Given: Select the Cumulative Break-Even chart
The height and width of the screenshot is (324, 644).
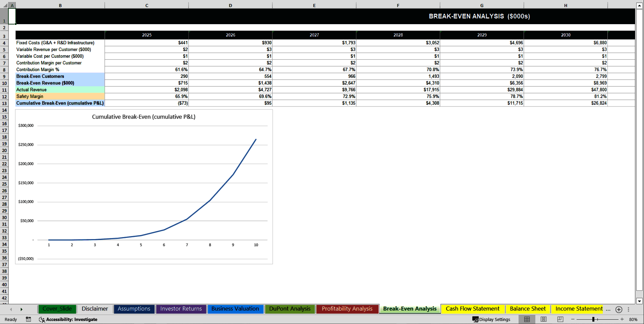Looking at the screenshot, I should tap(144, 186).
